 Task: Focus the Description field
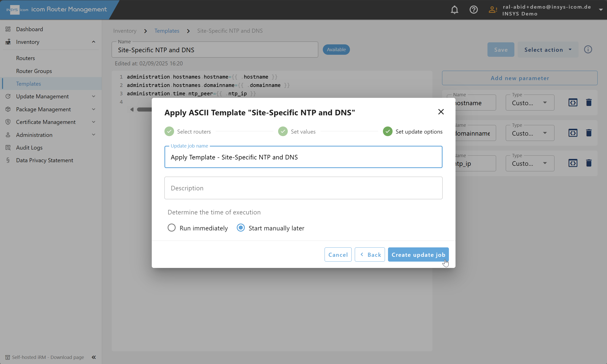click(x=303, y=188)
